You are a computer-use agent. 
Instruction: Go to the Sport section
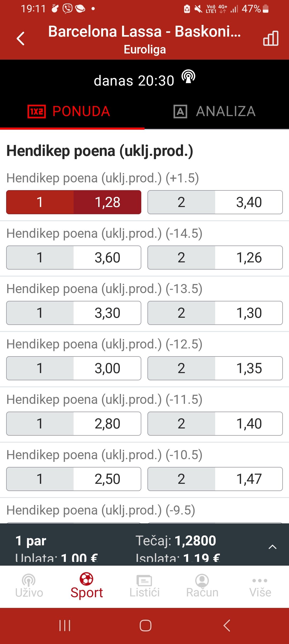point(87,586)
